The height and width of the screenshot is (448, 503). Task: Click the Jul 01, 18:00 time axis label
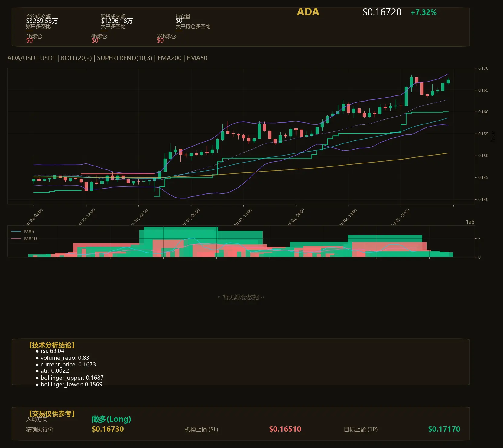point(243,217)
